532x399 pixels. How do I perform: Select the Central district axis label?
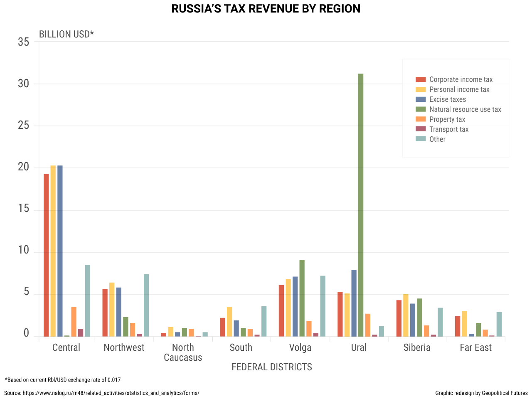(66, 347)
